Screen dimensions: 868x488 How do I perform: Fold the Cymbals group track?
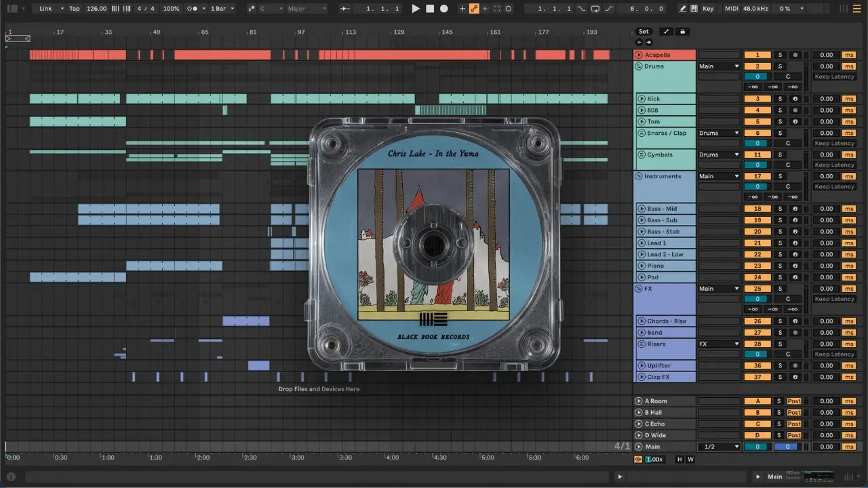click(642, 155)
